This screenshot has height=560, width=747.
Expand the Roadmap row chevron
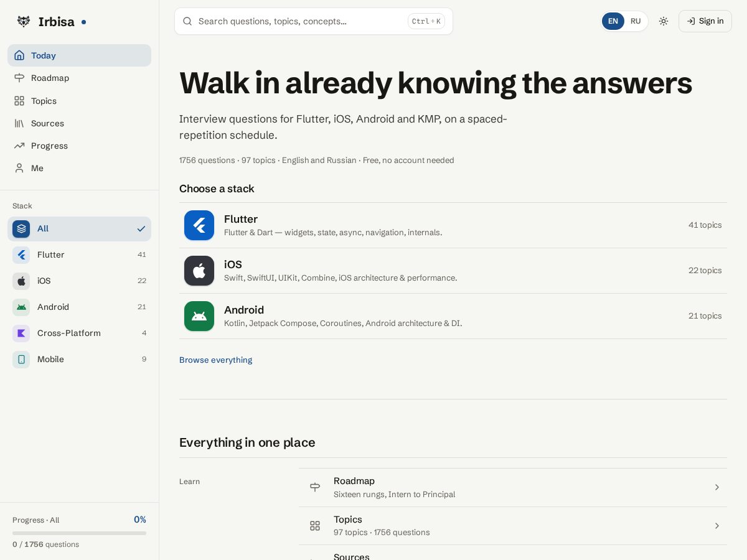(717, 487)
